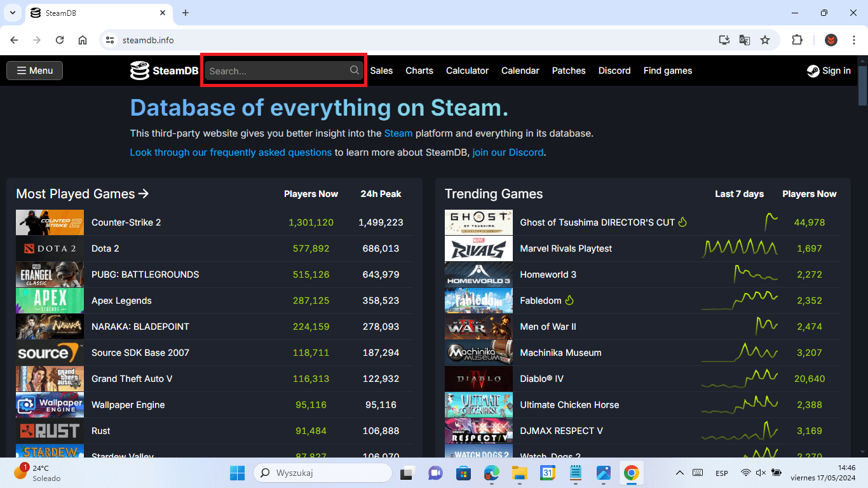Viewport: 868px width, 488px height.
Task: Open new tab with plus button
Action: [186, 13]
